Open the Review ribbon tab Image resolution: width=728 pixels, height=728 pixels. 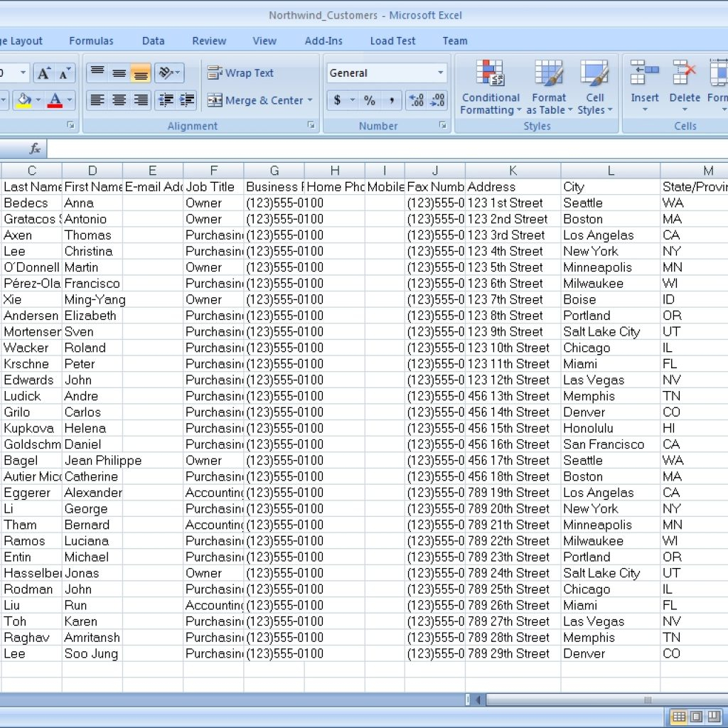tap(208, 41)
